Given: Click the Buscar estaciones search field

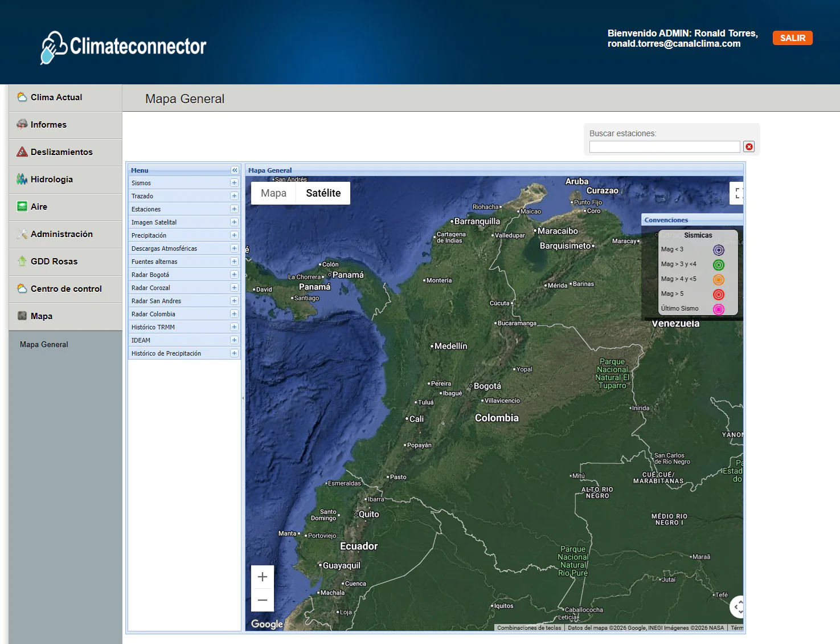Looking at the screenshot, I should point(664,147).
